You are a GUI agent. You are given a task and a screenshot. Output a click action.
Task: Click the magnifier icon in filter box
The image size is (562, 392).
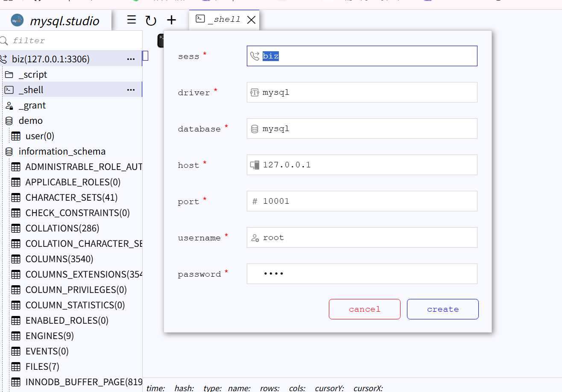4,41
